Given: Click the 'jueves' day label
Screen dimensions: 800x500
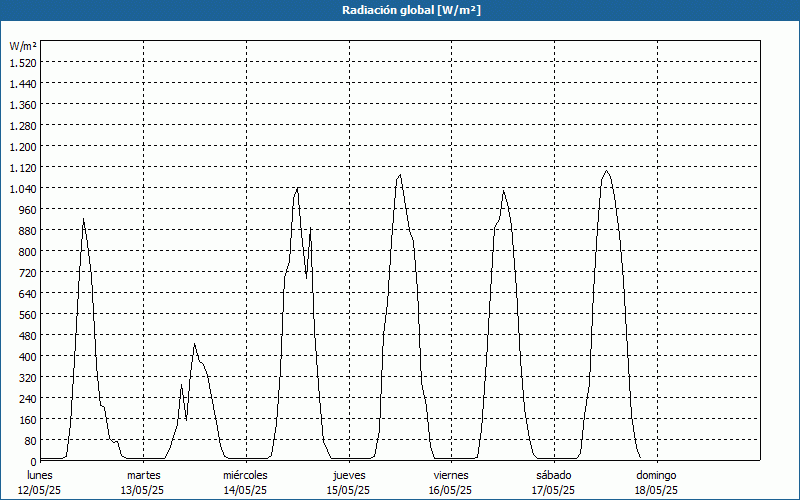Looking at the screenshot, I should coord(349,476).
